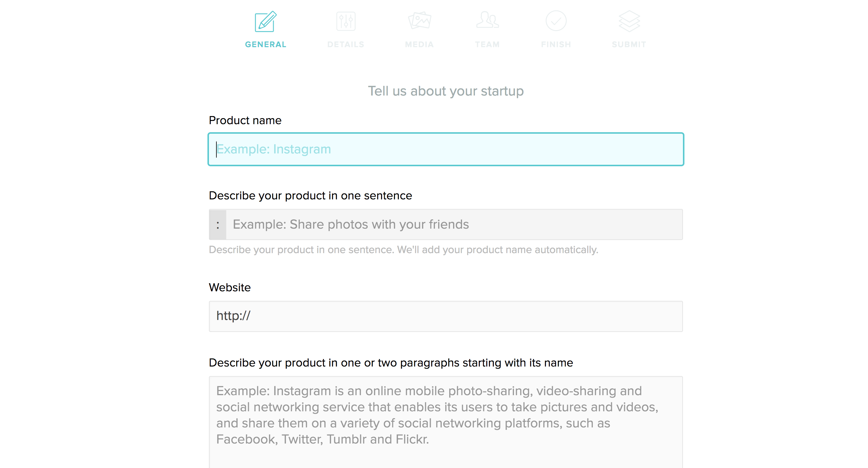This screenshot has height=468, width=868.
Task: Click the Finish checkmark circle icon
Action: [556, 21]
